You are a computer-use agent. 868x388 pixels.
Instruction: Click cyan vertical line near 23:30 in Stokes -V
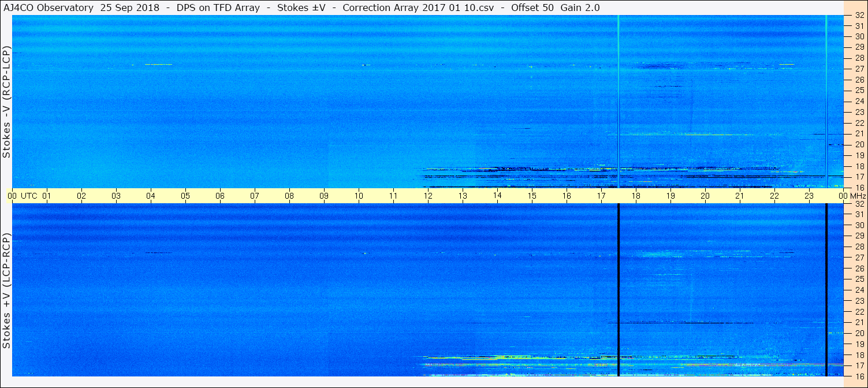[x=826, y=102]
